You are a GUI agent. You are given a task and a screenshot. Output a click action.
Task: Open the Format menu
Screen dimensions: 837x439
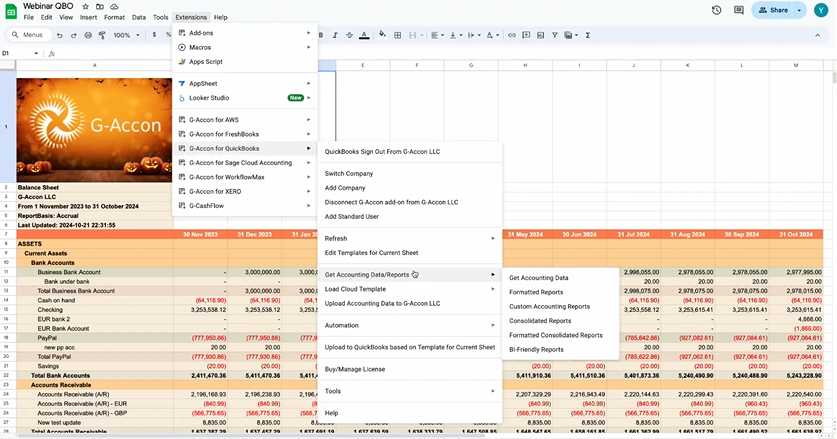(x=114, y=17)
